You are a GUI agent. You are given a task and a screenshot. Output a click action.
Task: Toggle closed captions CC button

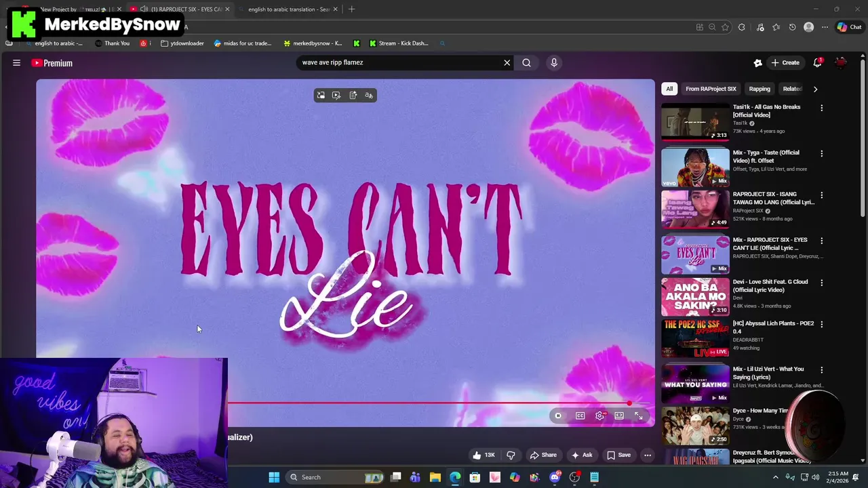[x=580, y=416]
